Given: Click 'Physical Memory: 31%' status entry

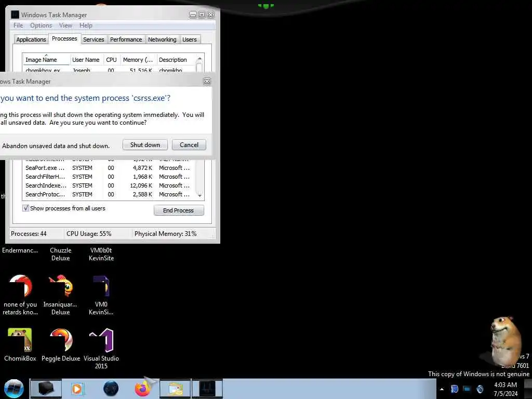Looking at the screenshot, I should click(x=166, y=234).
